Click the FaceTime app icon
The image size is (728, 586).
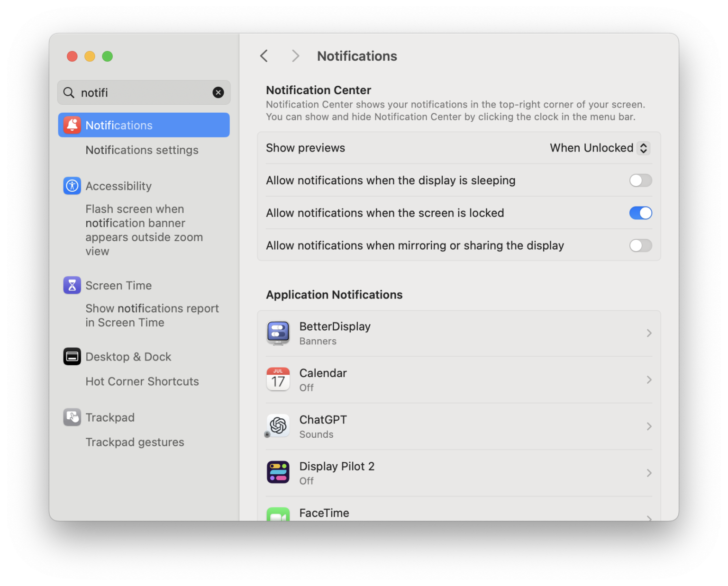(278, 515)
